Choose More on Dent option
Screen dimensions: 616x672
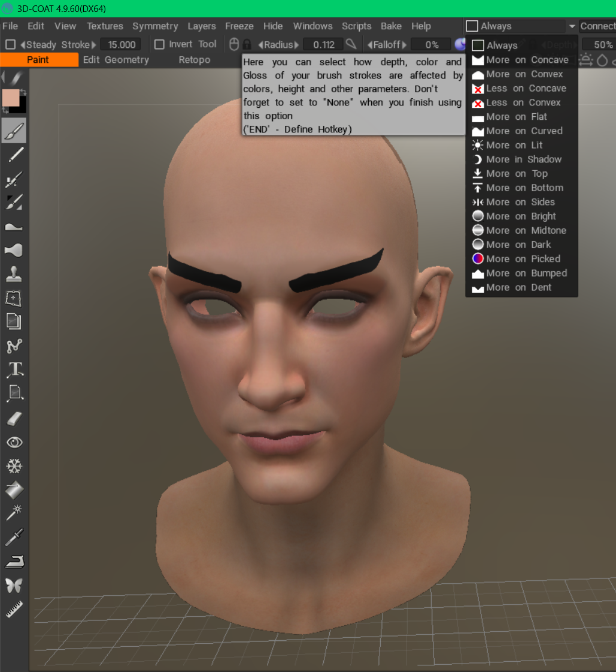coord(522,287)
